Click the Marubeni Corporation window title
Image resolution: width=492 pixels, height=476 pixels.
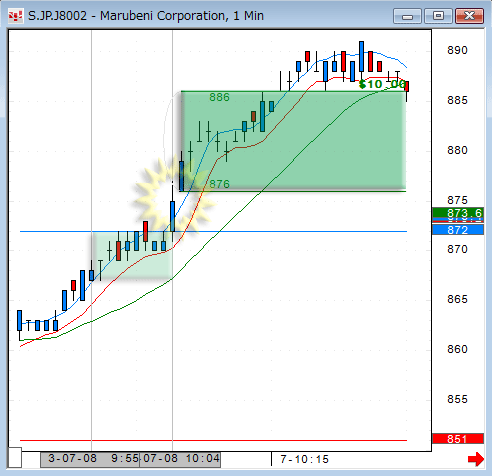pos(146,16)
